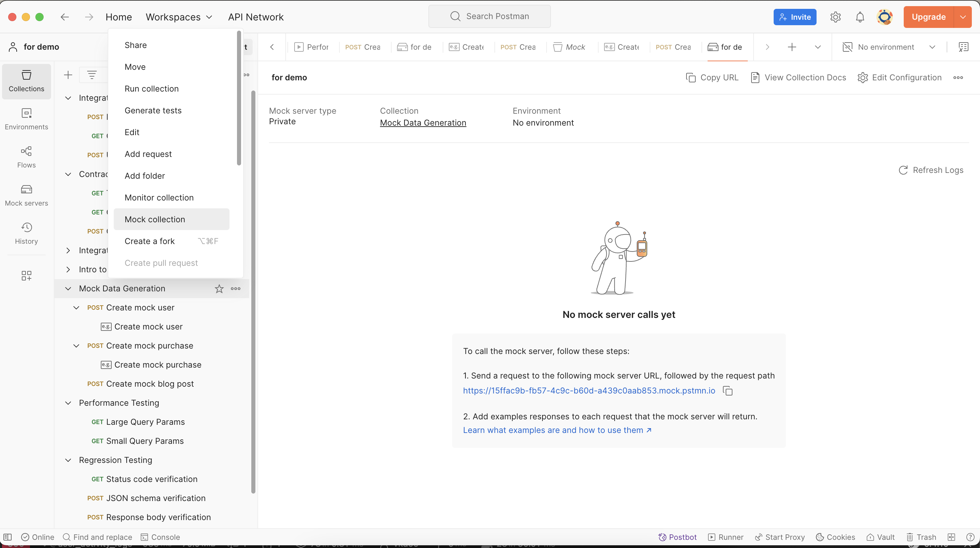Open the Upgrade dropdown arrow

pyautogui.click(x=963, y=17)
